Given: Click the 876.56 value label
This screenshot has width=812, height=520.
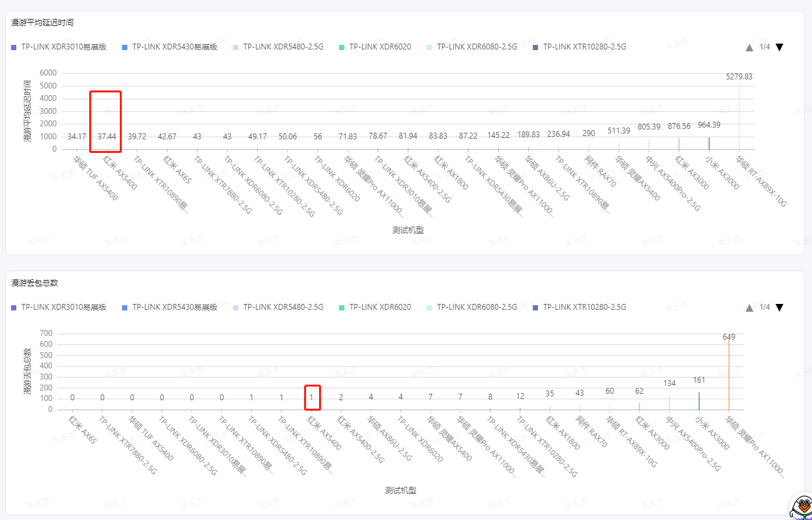Looking at the screenshot, I should point(679,126).
